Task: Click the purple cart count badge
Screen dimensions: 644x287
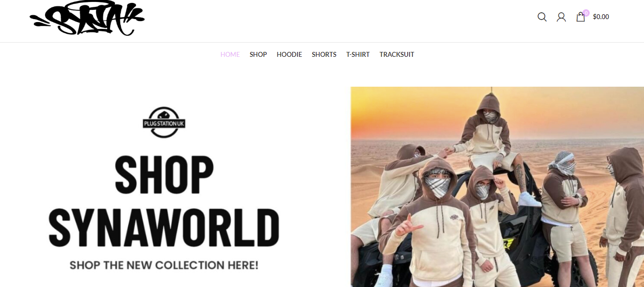Action: pyautogui.click(x=586, y=13)
